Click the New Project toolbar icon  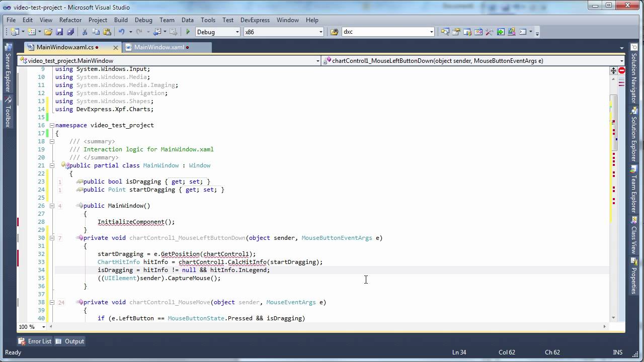pos(14,32)
